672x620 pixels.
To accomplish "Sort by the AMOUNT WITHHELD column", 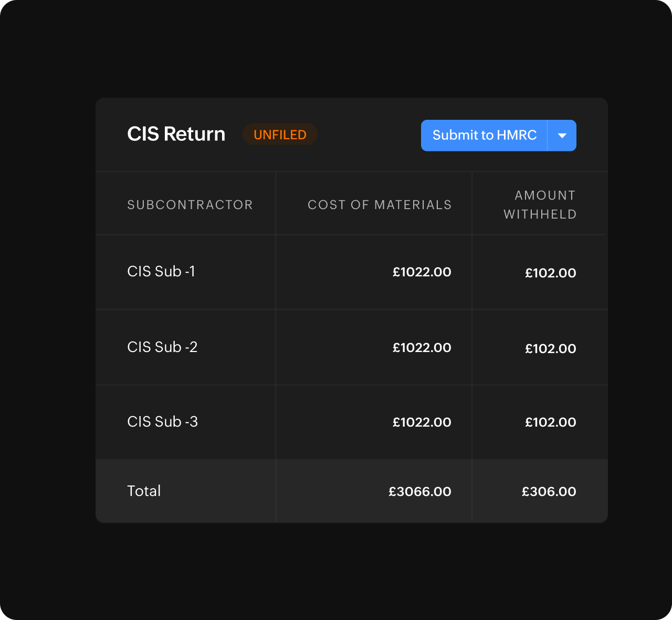I will pos(539,204).
